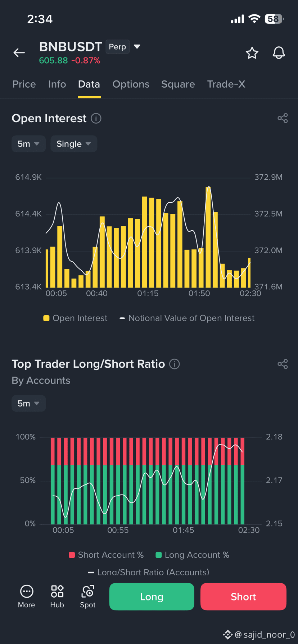The height and width of the screenshot is (644, 298).
Task: Open the 5m interval dropdown for Open Interest
Action: coord(28,144)
